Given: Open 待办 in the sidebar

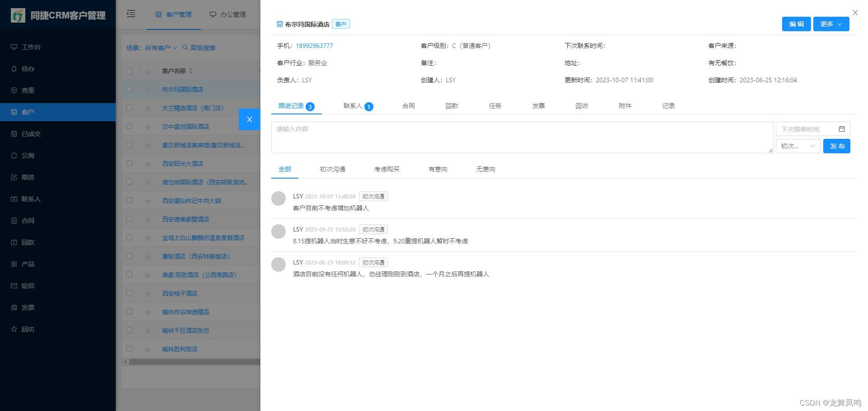Looking at the screenshot, I should pyautogui.click(x=58, y=69).
